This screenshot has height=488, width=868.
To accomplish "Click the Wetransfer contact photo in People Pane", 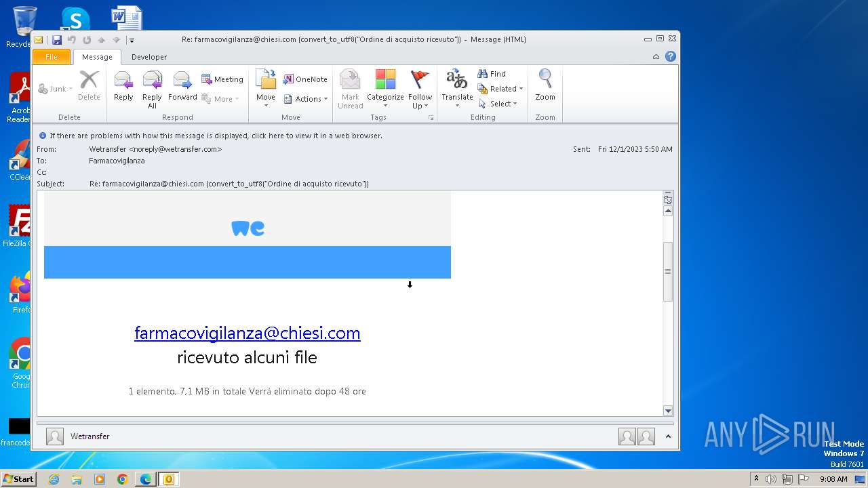I will coord(55,436).
